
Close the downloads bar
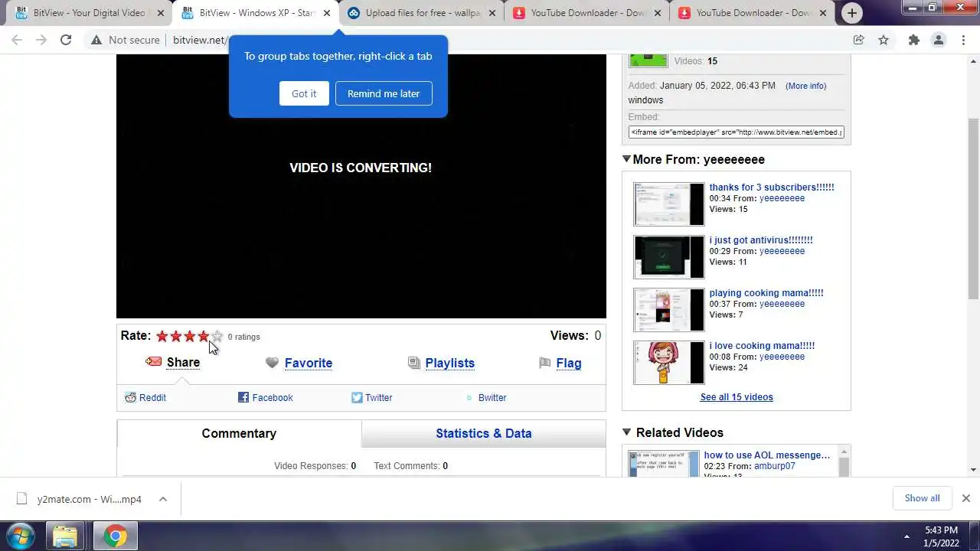(965, 498)
